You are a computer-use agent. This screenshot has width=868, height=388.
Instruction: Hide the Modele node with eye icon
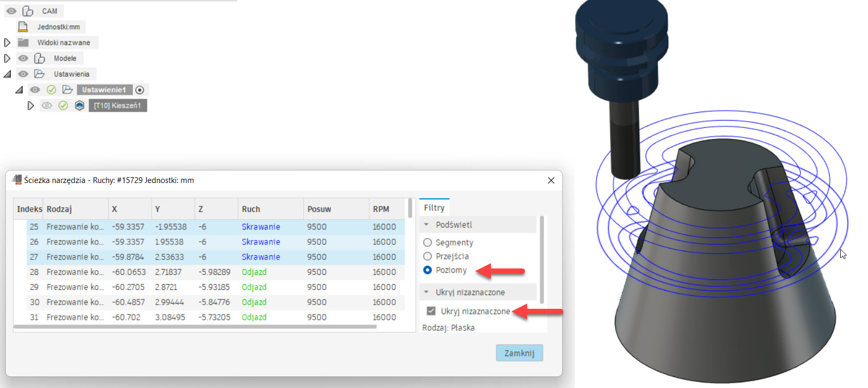(23, 58)
